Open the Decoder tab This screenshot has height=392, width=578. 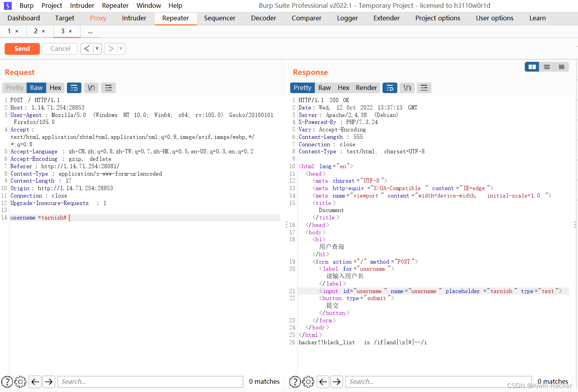point(263,18)
